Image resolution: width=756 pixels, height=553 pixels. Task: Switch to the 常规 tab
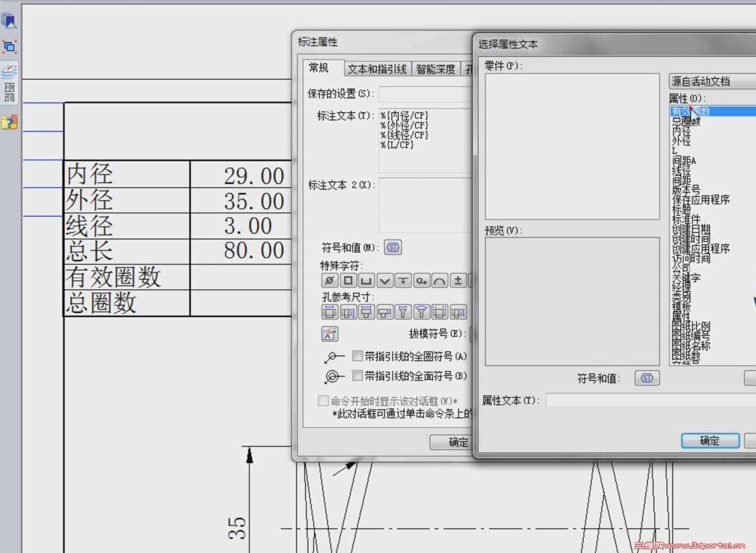click(x=319, y=68)
